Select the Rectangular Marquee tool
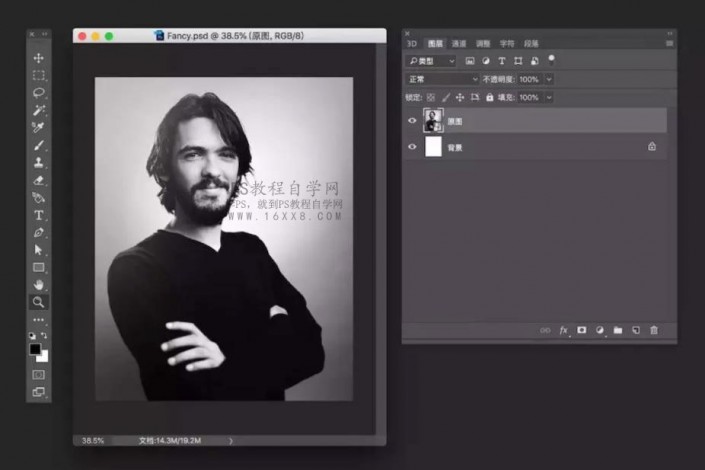Viewport: 705px width, 470px height. tap(39, 75)
